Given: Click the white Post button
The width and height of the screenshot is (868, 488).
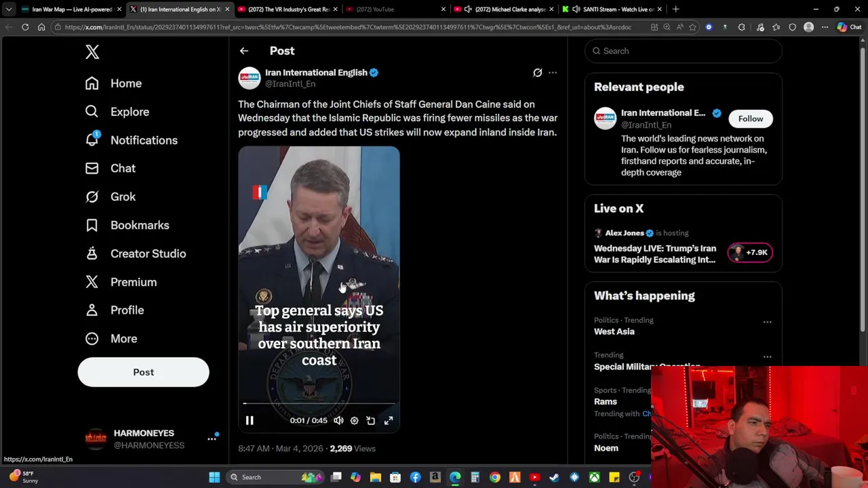Looking at the screenshot, I should (143, 372).
